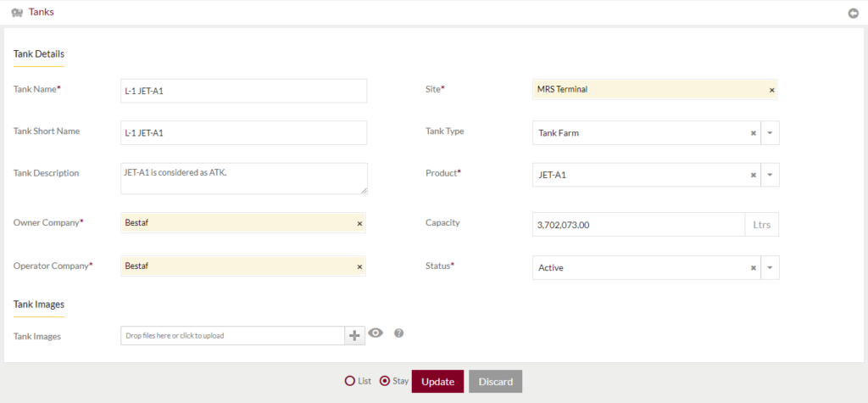Open the Product dropdown arrow
The image size is (868, 403).
click(770, 175)
